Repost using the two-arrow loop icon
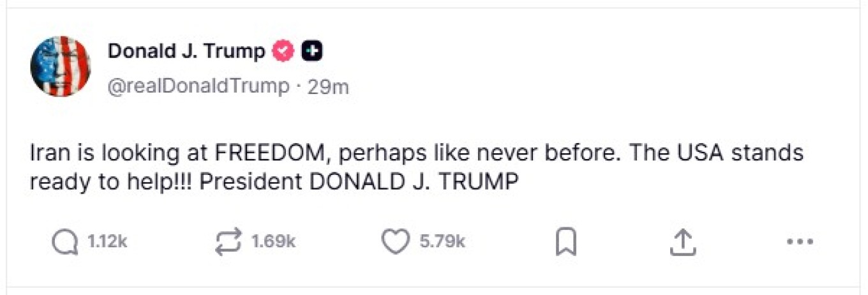 (229, 242)
